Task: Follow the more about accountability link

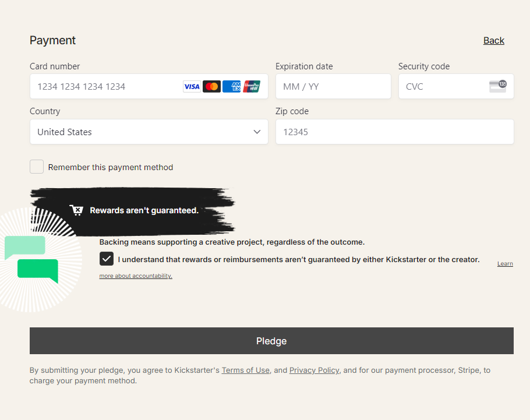Action: click(136, 276)
